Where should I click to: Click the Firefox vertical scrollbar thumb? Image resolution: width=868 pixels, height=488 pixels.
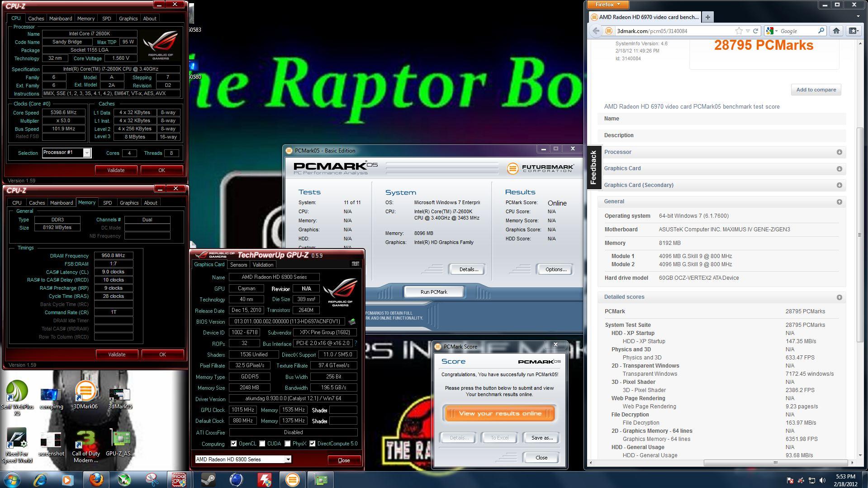[860, 235]
